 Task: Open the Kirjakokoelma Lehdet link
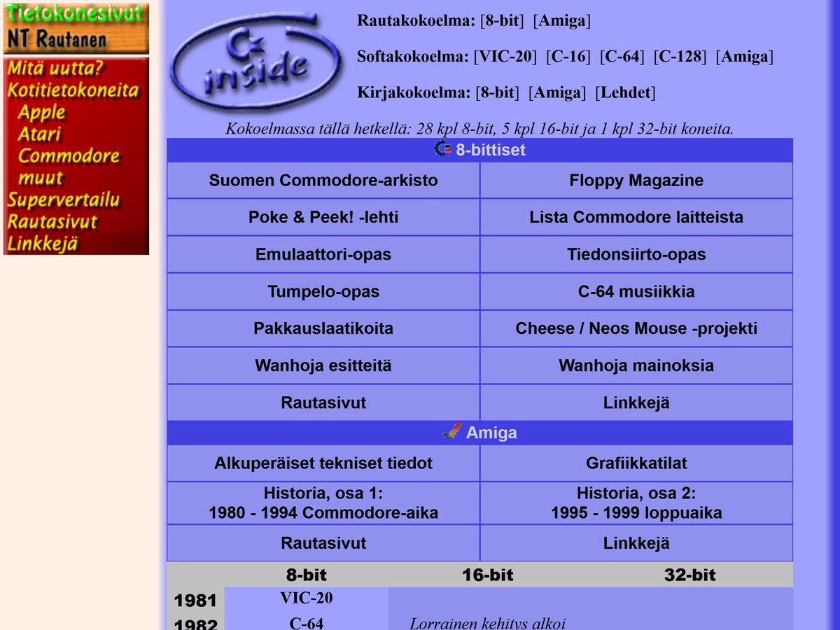pos(625,92)
